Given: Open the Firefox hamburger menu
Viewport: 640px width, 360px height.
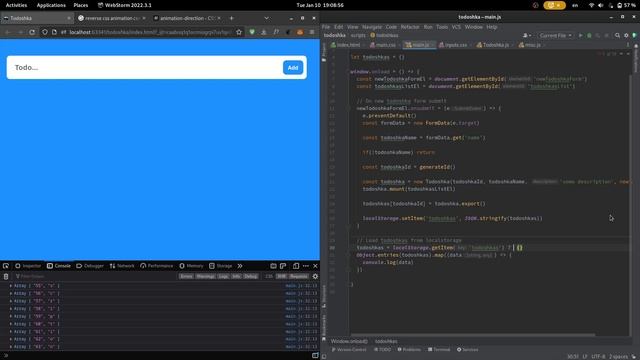Looking at the screenshot, I should tap(312, 32).
